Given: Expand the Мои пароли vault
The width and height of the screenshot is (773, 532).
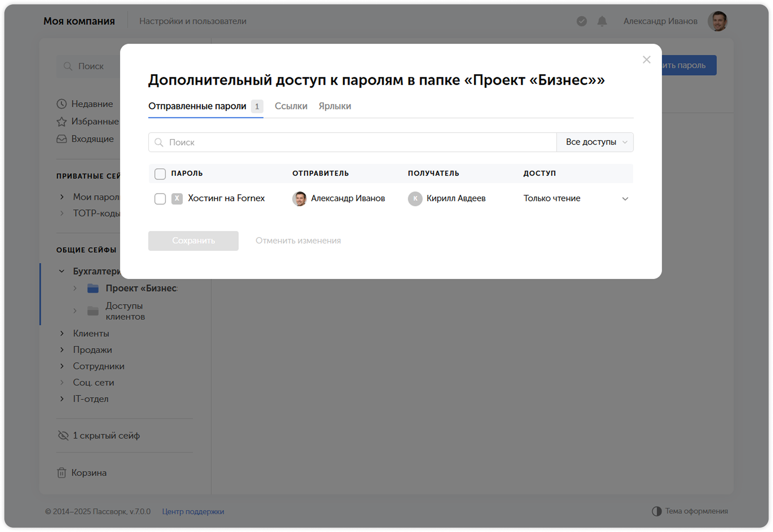Looking at the screenshot, I should pos(62,197).
